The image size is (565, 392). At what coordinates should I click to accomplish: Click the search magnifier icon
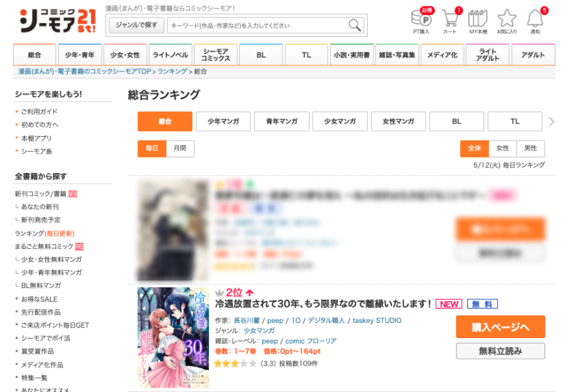click(355, 25)
